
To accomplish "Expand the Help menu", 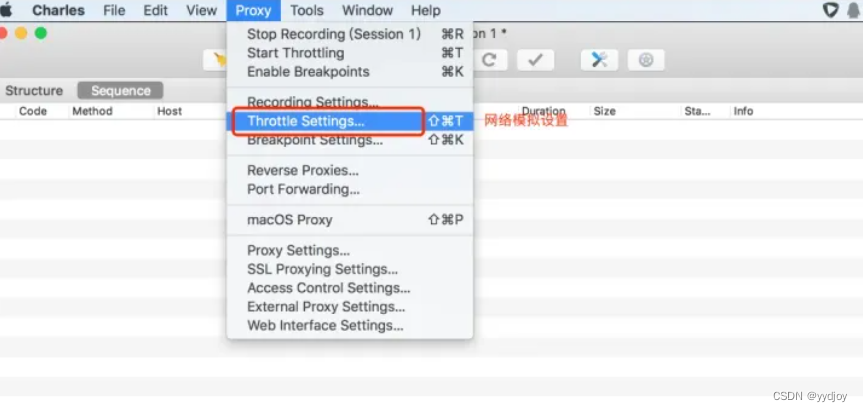I will [x=425, y=10].
